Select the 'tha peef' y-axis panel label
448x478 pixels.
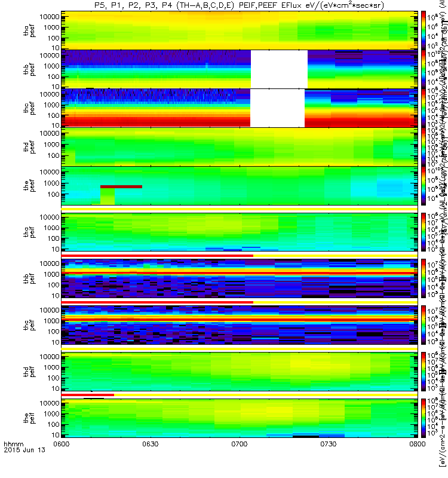pyautogui.click(x=29, y=30)
